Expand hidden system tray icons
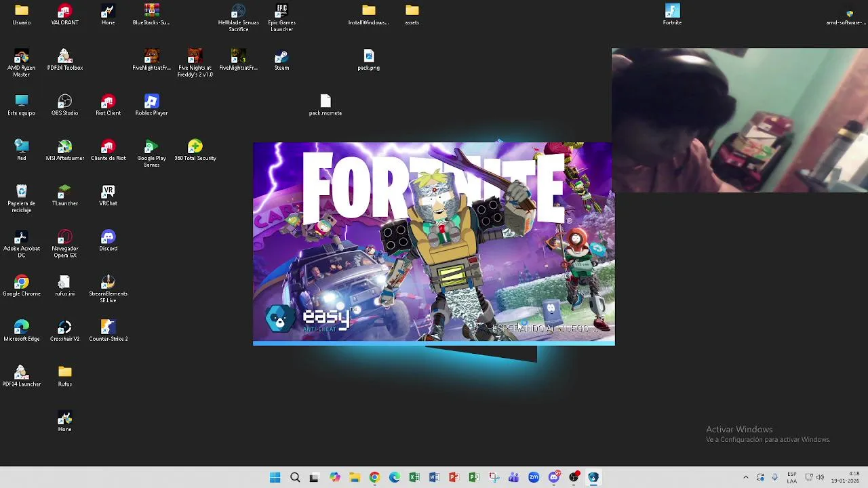The image size is (868, 488). pyautogui.click(x=746, y=477)
